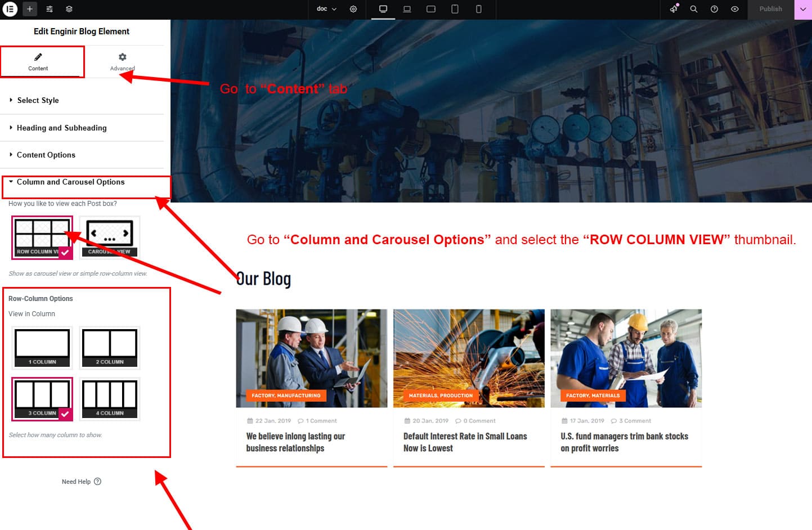812x530 pixels.
Task: Click the Elementor logo menu icon
Action: 10,9
